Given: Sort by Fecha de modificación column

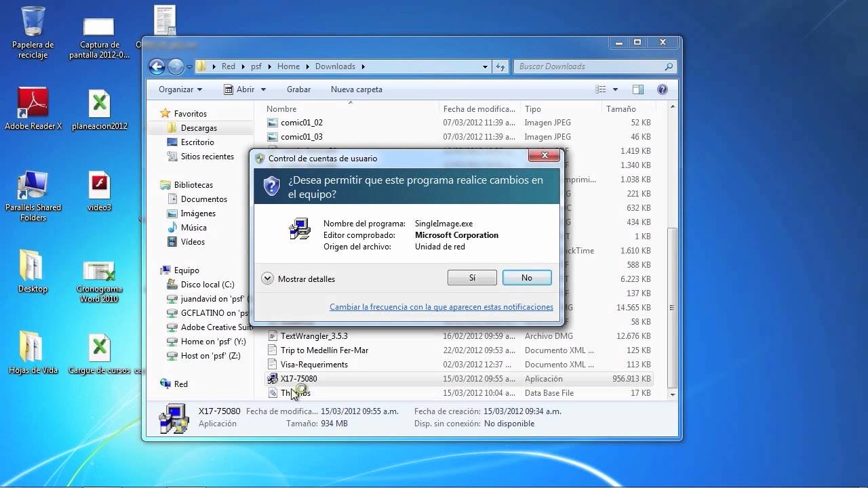Looking at the screenshot, I should pyautogui.click(x=479, y=108).
